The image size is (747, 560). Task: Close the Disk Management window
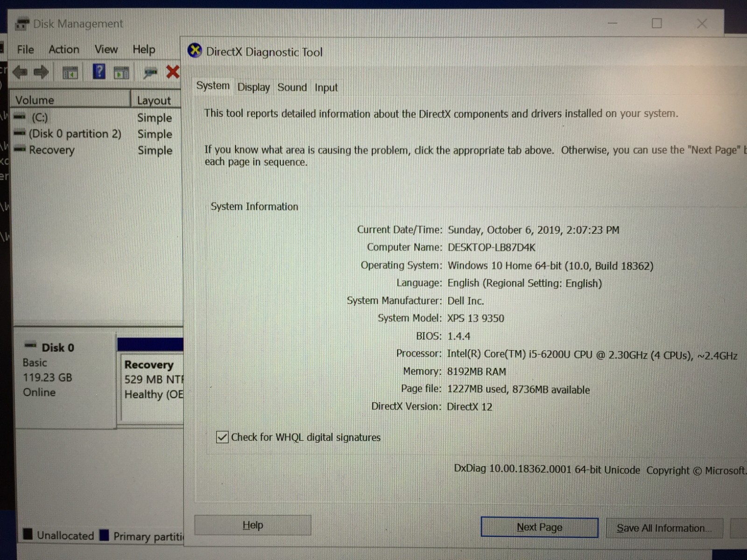702,23
